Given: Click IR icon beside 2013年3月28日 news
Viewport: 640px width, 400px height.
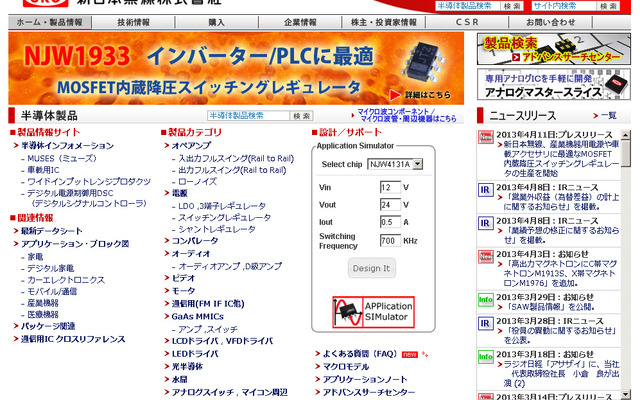Looking at the screenshot, I should pos(486,324).
